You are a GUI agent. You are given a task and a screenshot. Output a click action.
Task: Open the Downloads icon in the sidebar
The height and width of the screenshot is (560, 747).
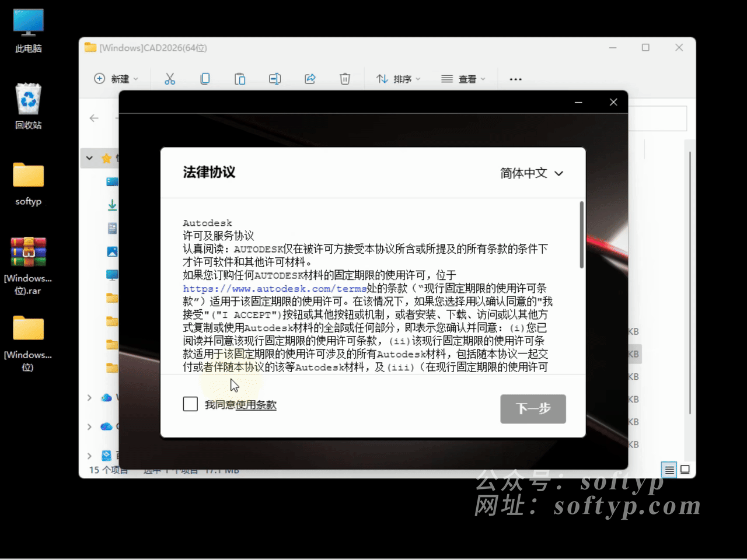[x=111, y=205]
